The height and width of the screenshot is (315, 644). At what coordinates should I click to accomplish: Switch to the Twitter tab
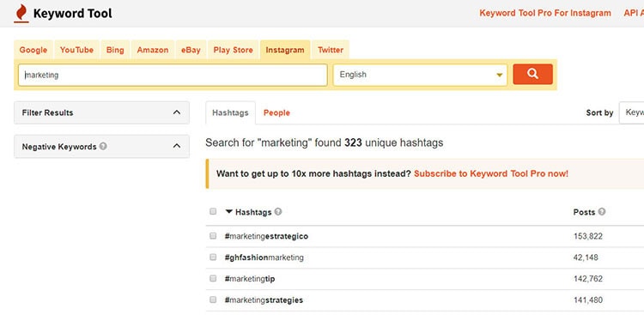tap(331, 50)
